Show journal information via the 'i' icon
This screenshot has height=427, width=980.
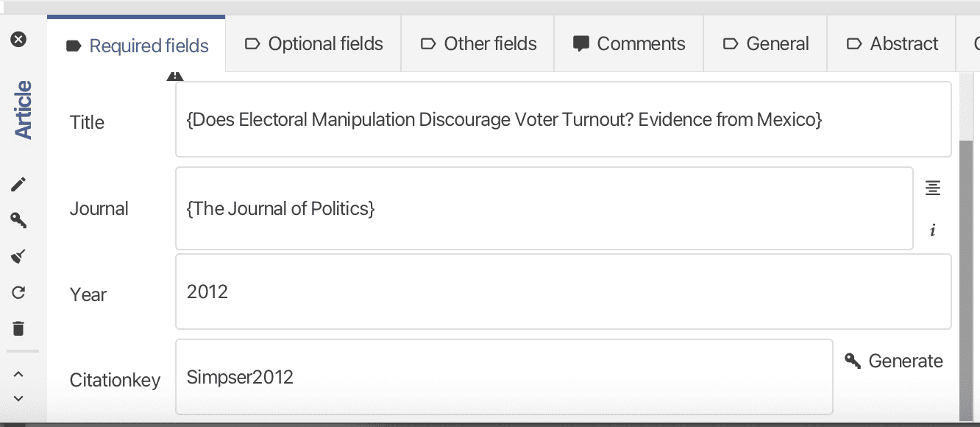tap(933, 230)
